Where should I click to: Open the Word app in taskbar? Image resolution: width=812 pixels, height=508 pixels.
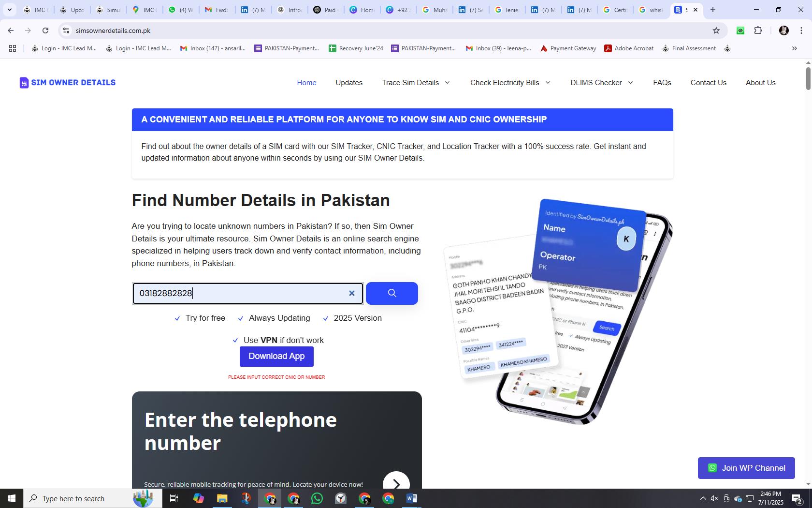coord(412,498)
